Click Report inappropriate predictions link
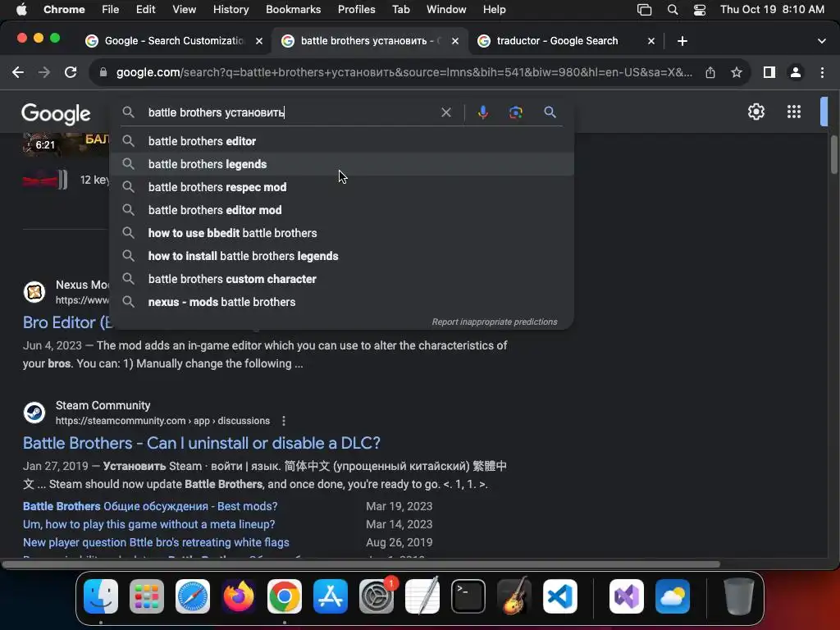The width and height of the screenshot is (840, 630). point(495,322)
